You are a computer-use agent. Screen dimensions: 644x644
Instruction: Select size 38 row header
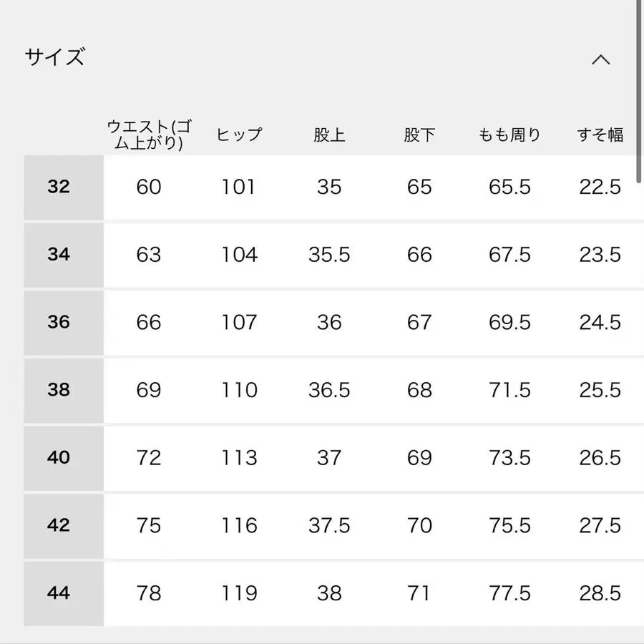pyautogui.click(x=59, y=390)
